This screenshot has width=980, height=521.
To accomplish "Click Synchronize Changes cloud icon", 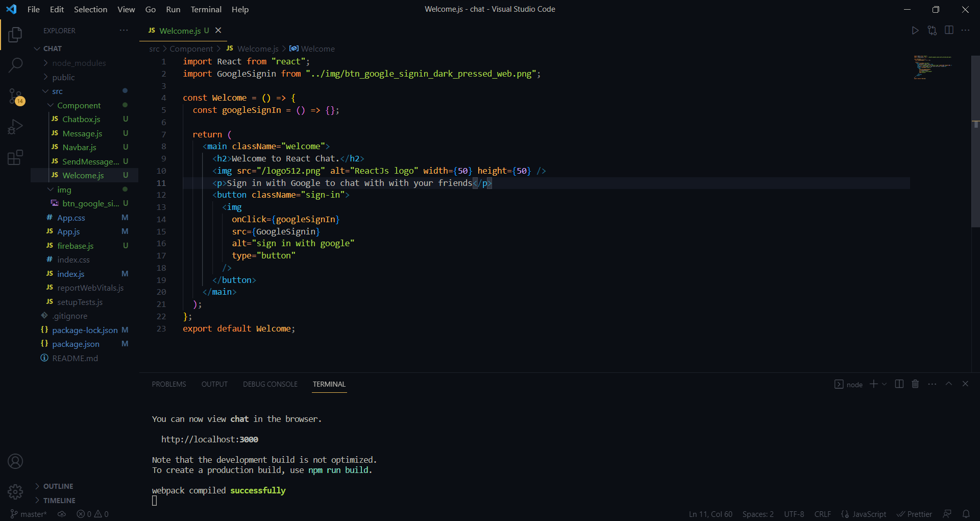I will point(62,514).
